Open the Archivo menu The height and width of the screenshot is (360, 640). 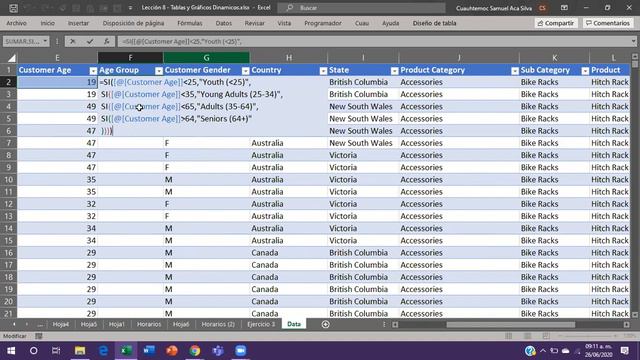[16, 23]
